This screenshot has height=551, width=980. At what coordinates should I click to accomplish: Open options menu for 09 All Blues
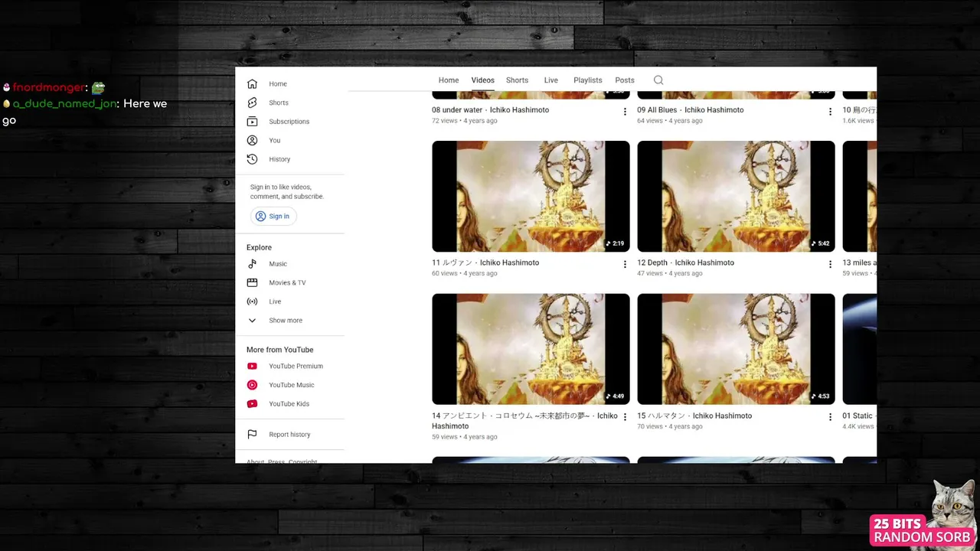tap(830, 112)
